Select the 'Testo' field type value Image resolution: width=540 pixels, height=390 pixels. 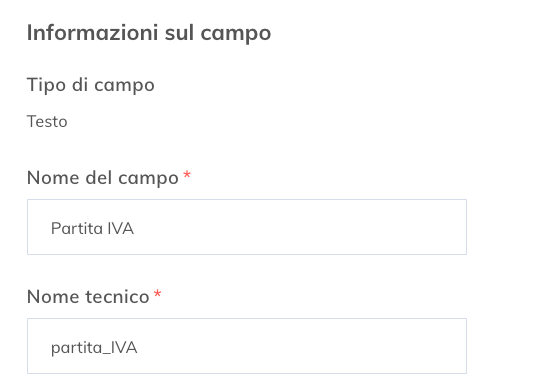[47, 122]
